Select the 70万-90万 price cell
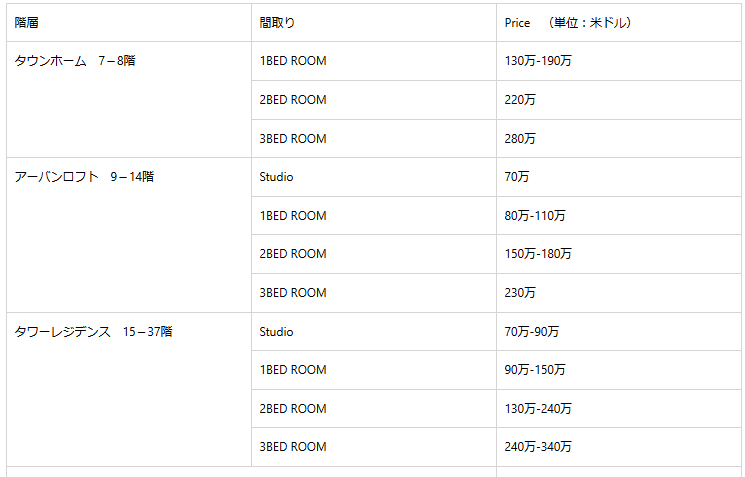745x477 pixels. pos(532,332)
